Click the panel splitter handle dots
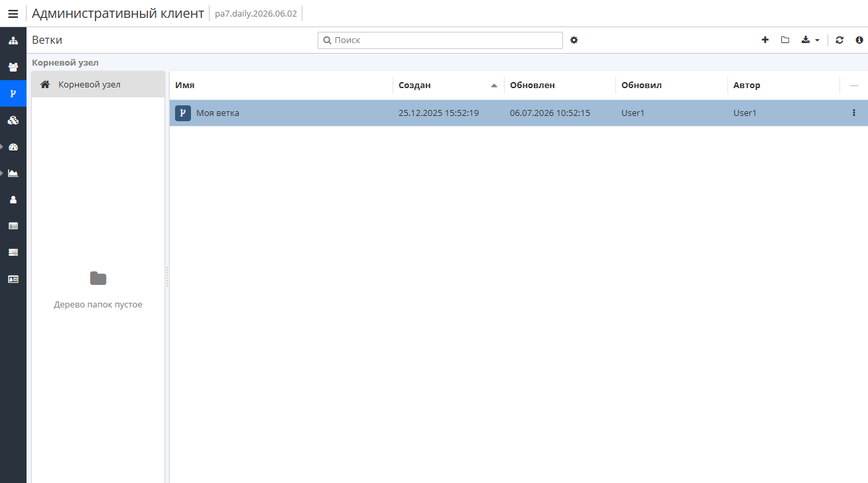Image resolution: width=868 pixels, height=483 pixels. coord(167,277)
